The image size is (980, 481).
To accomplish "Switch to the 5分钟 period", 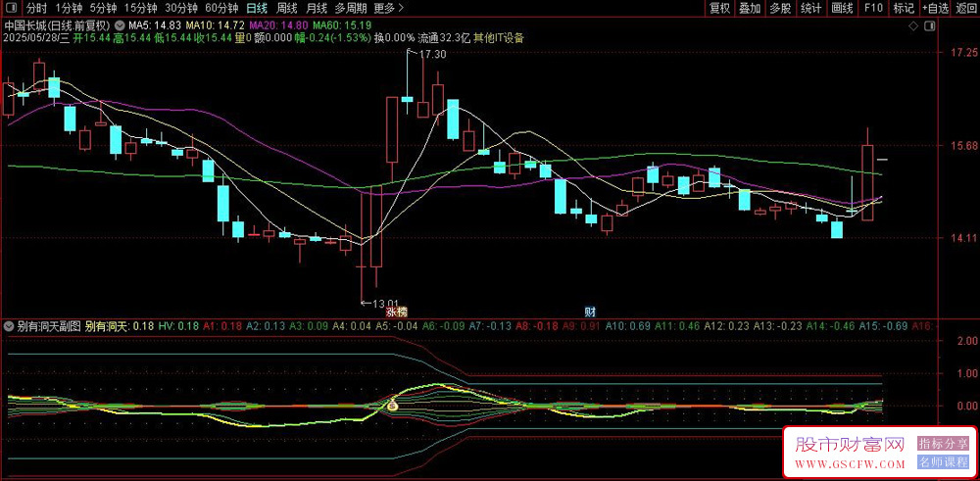I will tap(103, 8).
